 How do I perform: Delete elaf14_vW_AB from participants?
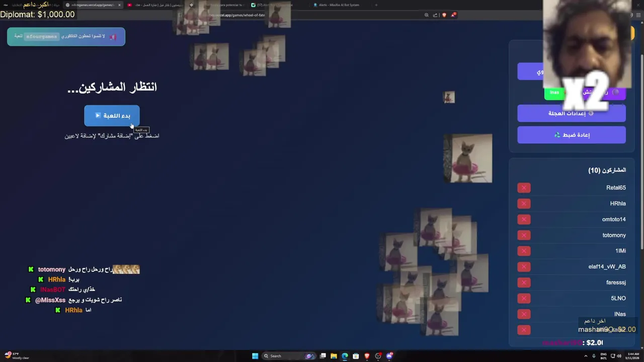point(524,266)
